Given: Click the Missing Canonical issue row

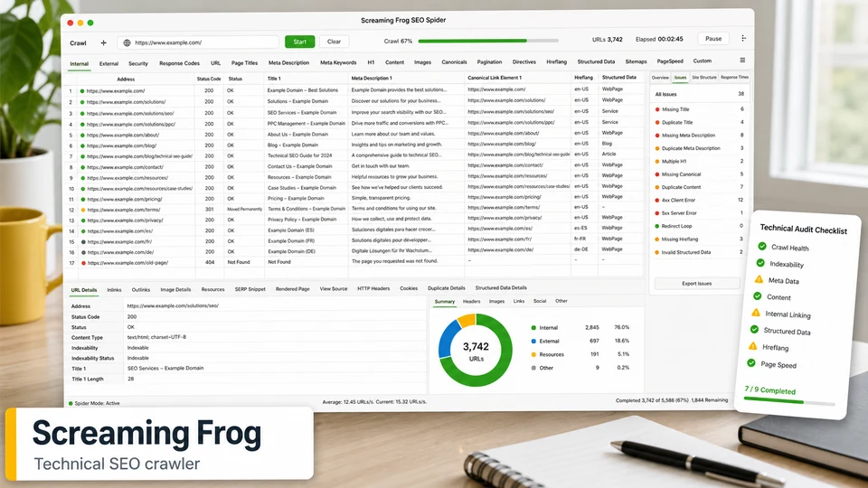Looking at the screenshot, I should (x=700, y=174).
